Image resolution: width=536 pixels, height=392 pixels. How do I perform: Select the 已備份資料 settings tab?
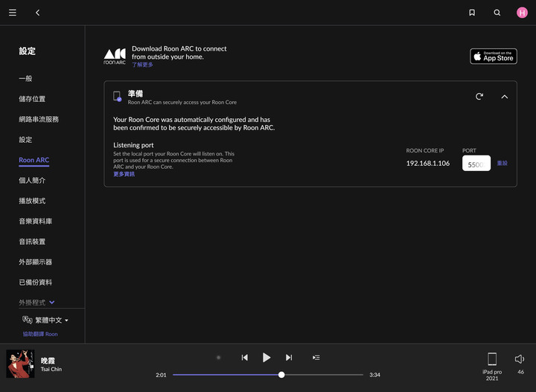click(x=35, y=283)
